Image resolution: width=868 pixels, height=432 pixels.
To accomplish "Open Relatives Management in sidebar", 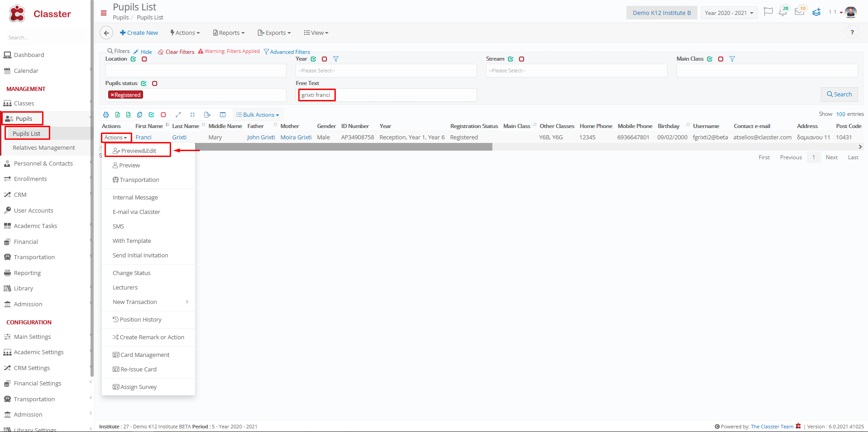I will tap(44, 148).
